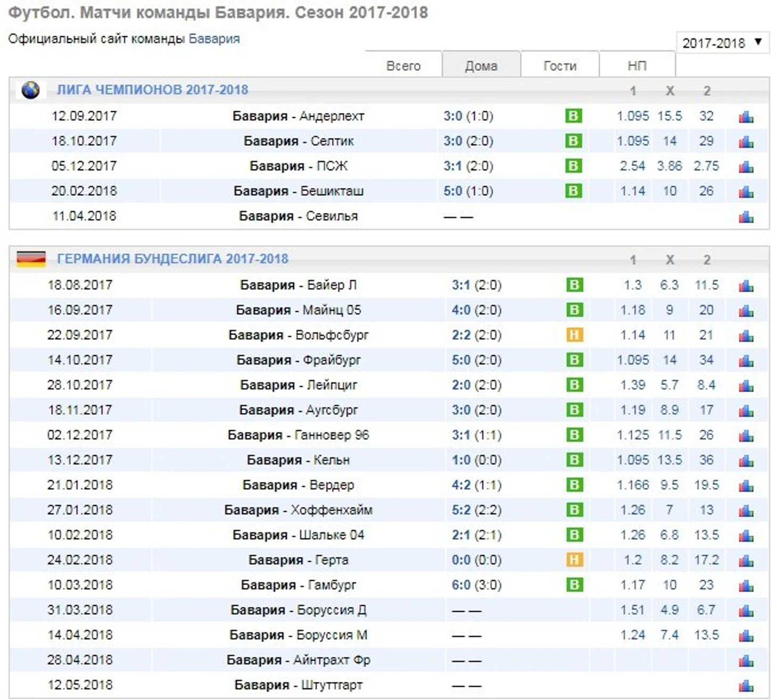The width and height of the screenshot is (777, 700).
Task: Click the German flag icon beside Бундеслига
Action: (31, 259)
